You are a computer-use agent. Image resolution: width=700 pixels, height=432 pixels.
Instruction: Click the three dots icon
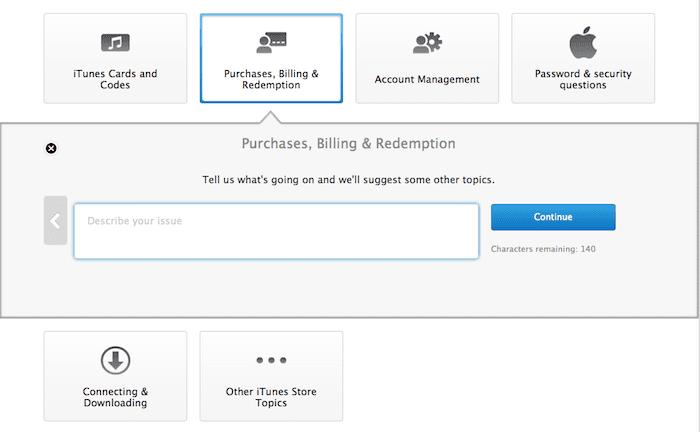(271, 360)
